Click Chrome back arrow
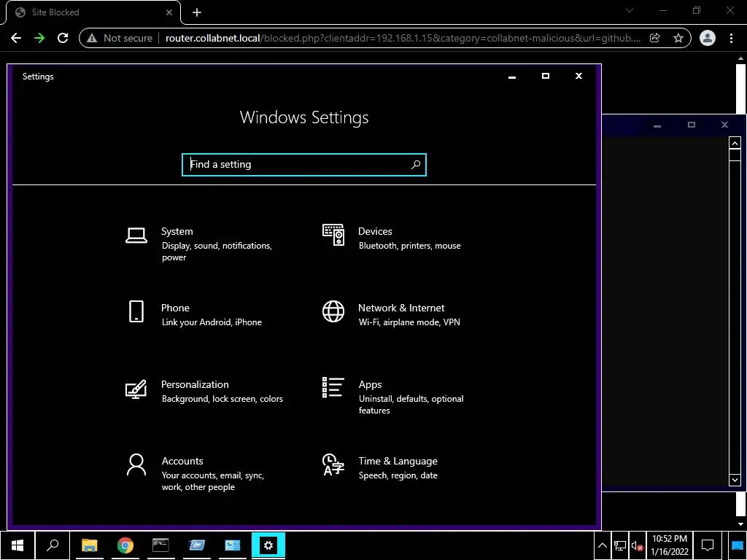This screenshot has height=560, width=747. point(16,38)
